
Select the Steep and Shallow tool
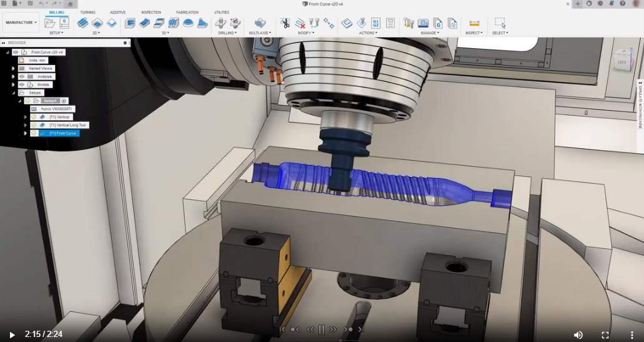pos(159,23)
